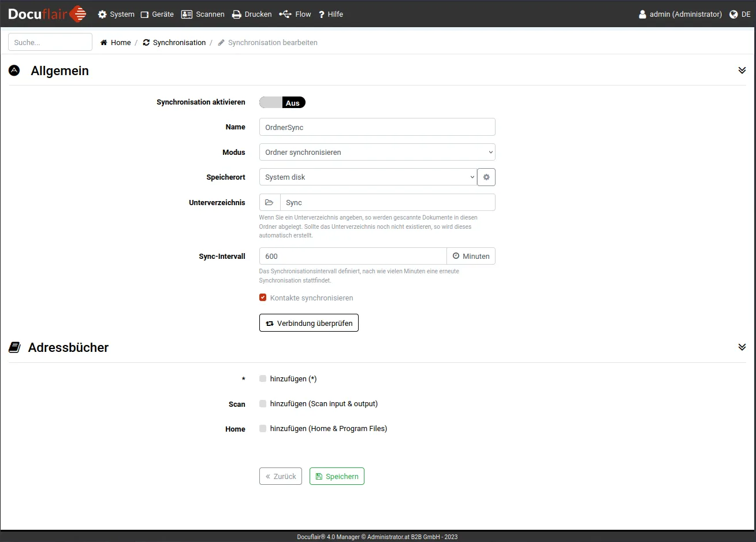
Task: Check hinzufügen (Scan input & output)
Action: click(x=263, y=404)
